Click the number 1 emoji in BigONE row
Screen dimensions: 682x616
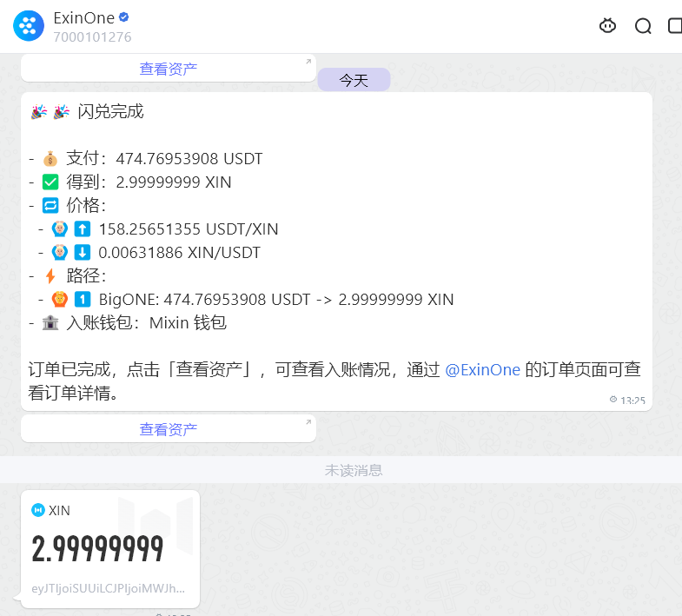[x=83, y=299]
